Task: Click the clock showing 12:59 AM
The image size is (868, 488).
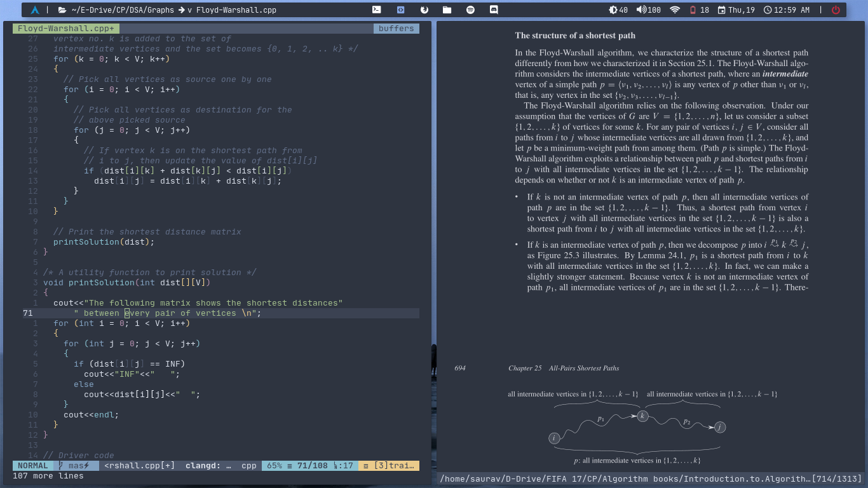Action: tap(787, 10)
